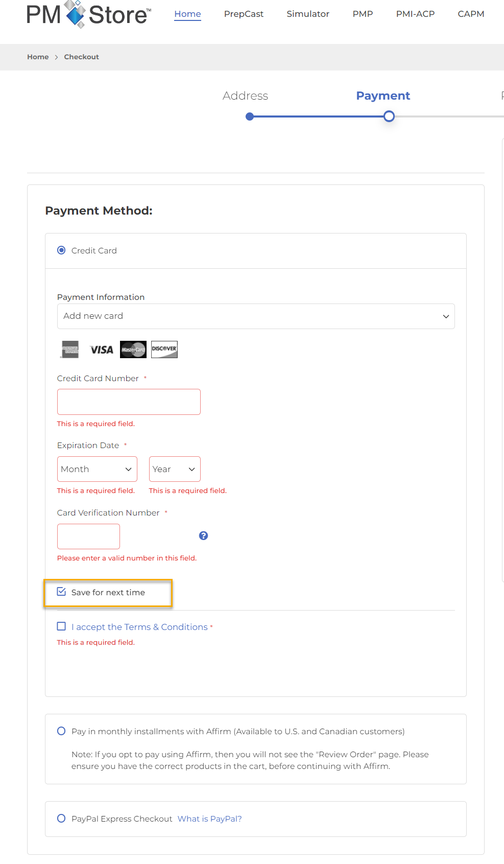Open the Simulator menu item
Viewport: 504px width, 864px height.
pos(308,14)
